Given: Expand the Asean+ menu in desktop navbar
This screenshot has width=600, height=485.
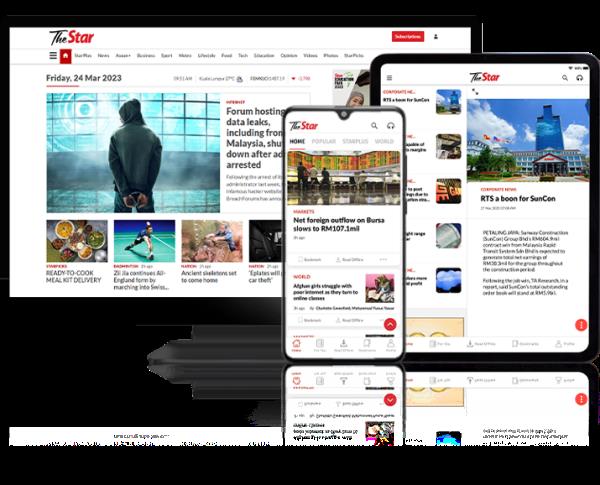Looking at the screenshot, I should coord(124,56).
